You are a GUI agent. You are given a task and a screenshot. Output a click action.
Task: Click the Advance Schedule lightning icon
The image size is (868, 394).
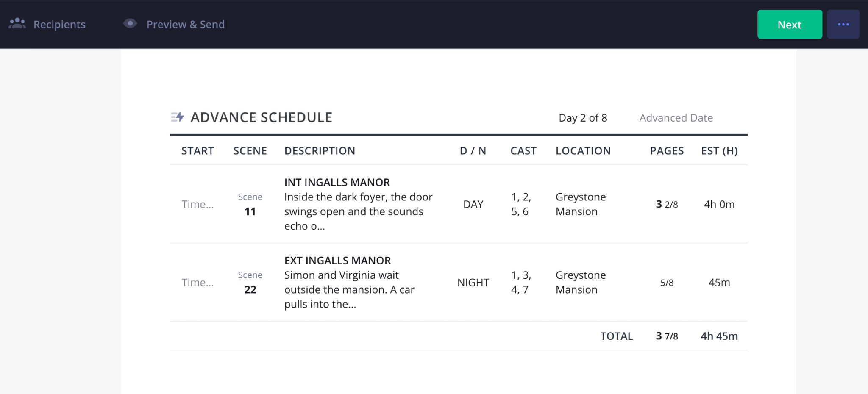point(177,117)
